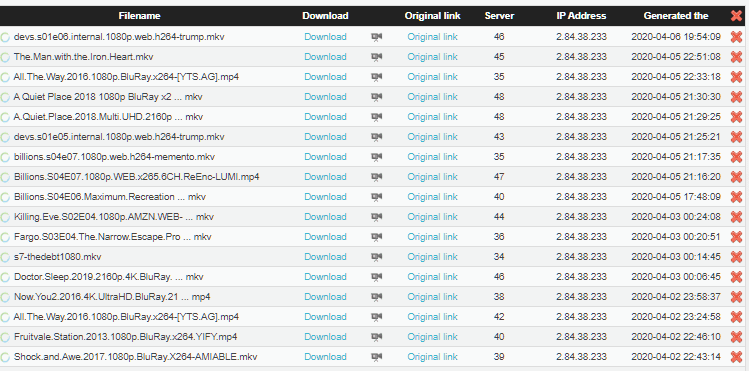The height and width of the screenshot is (371, 749).
Task: Open Original link for s7-thedebt1080.mkv
Action: click(x=432, y=257)
